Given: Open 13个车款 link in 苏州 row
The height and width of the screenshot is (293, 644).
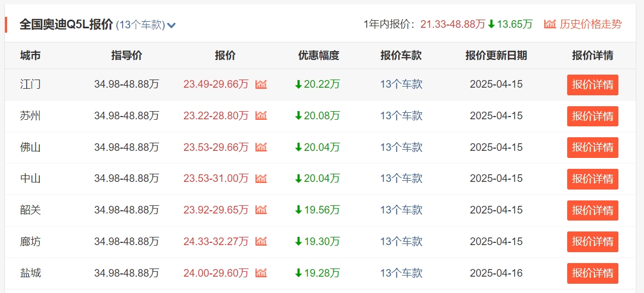Looking at the screenshot, I should pos(401,116).
